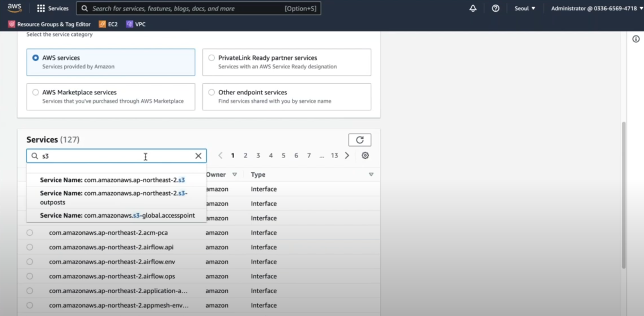Click com.amazonaws.ap-northeast-2.appmesh-env... service name
The image size is (644, 316).
tap(119, 305)
